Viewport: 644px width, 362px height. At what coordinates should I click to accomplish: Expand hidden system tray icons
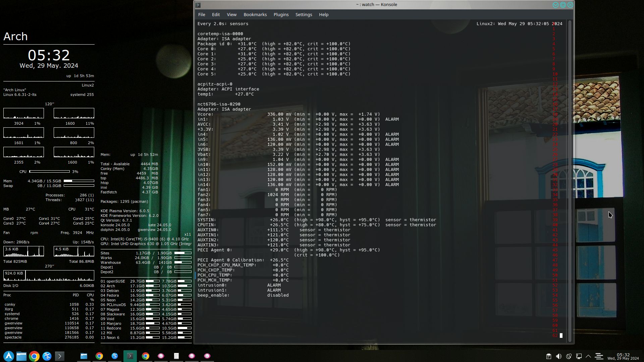pos(588,356)
